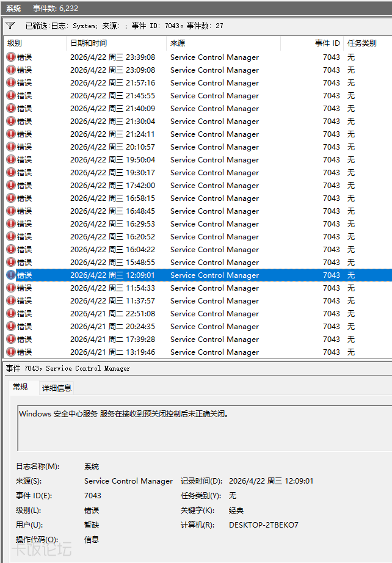Select the 2026/4/22 16:48:45 date cell

pyautogui.click(x=113, y=211)
